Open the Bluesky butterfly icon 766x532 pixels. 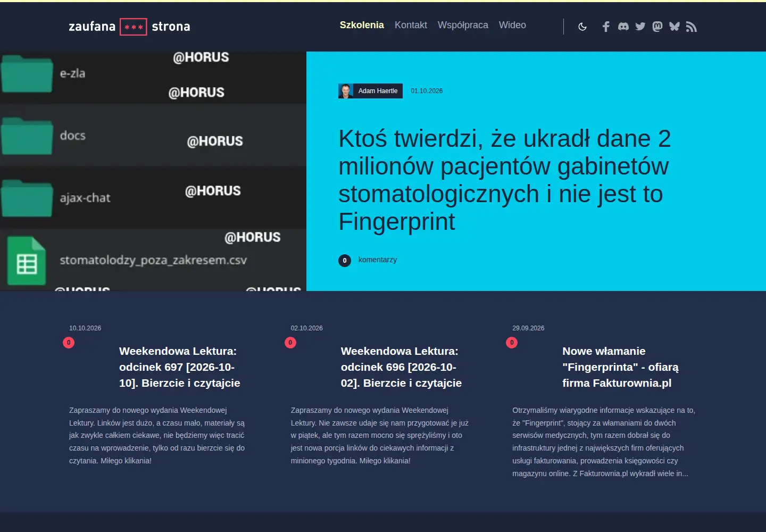click(675, 27)
